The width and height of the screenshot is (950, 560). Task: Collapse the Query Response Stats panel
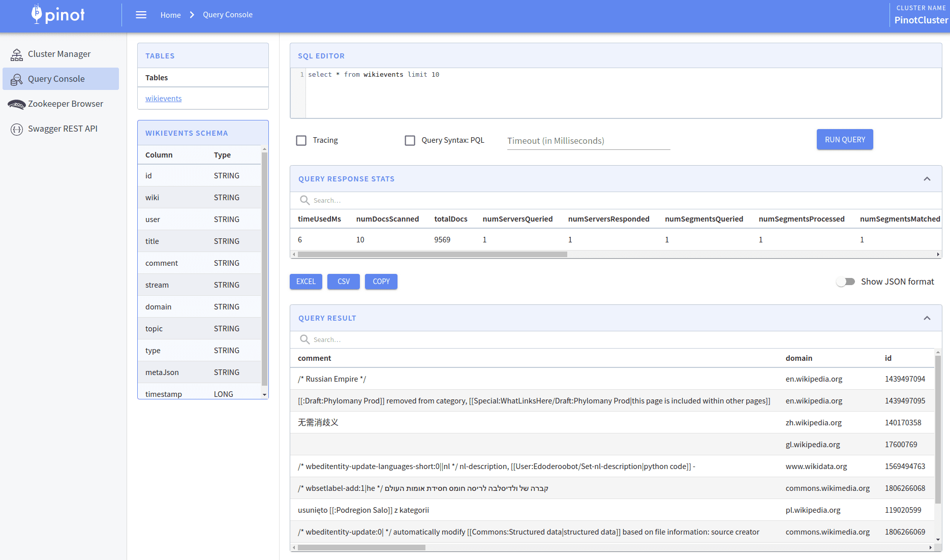(927, 179)
